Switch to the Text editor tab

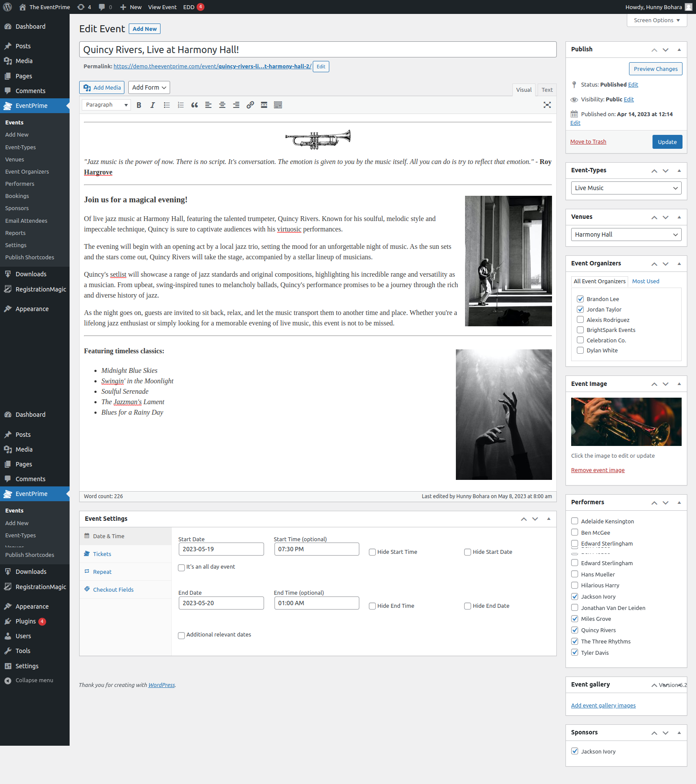click(x=547, y=90)
